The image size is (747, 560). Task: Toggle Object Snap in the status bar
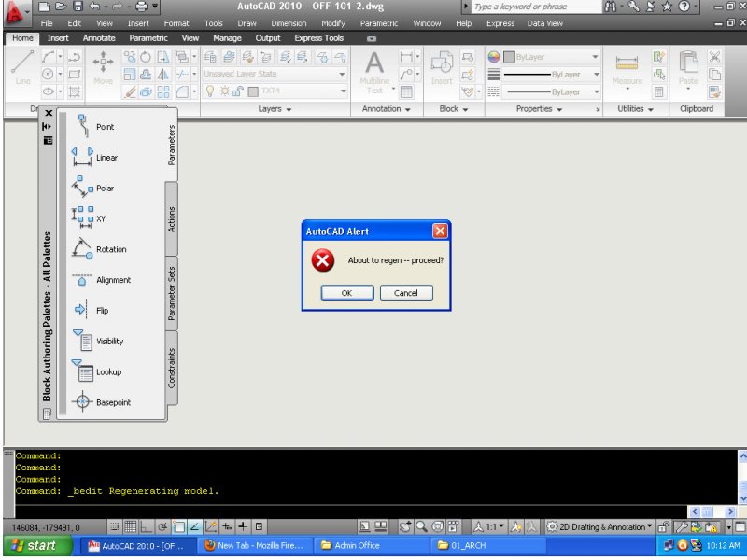tap(178, 526)
